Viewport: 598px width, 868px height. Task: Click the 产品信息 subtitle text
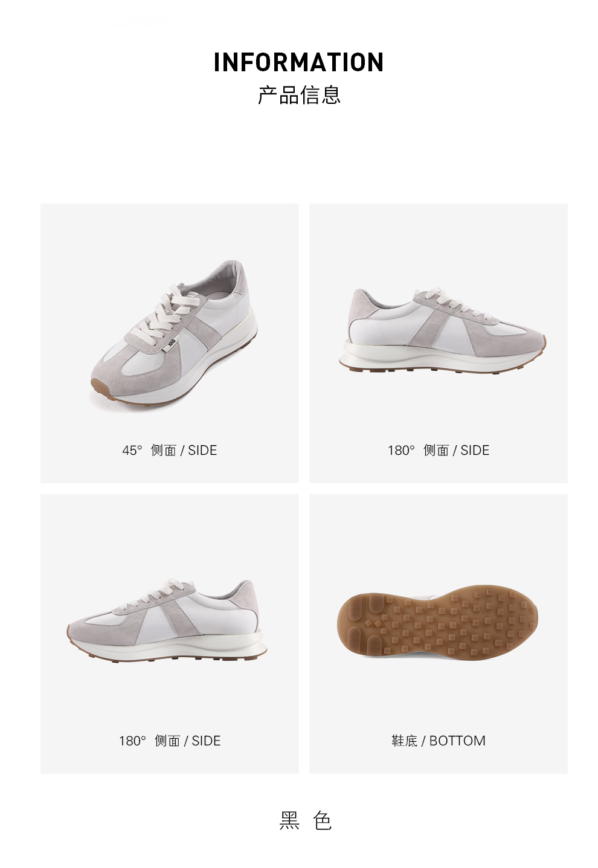point(299,95)
